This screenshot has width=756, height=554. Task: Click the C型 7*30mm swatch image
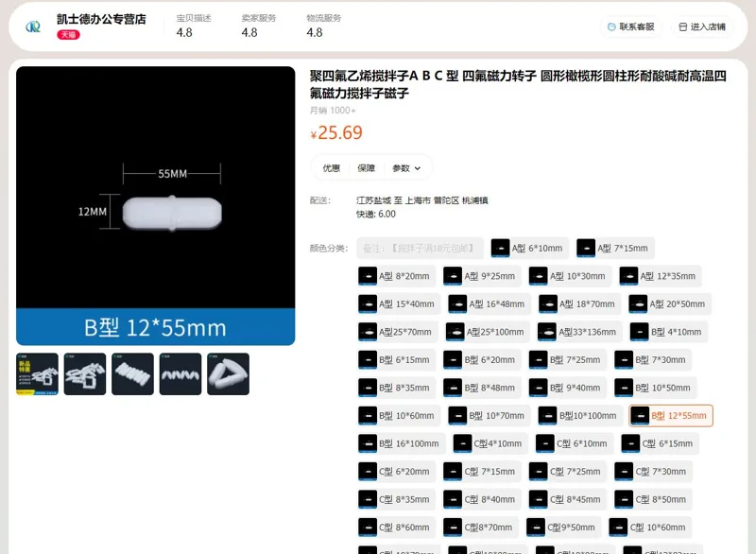(x=624, y=472)
